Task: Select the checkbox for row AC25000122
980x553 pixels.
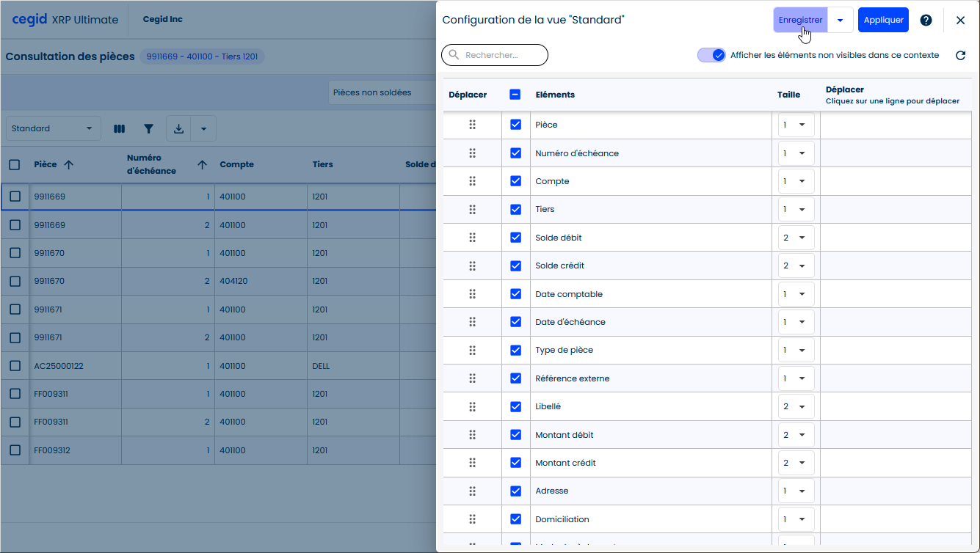Action: (x=15, y=366)
